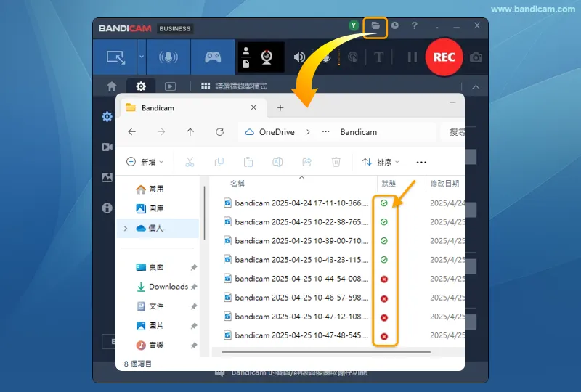Click the Copy icon in toolbar
Screen dimensions: 581x392
click(x=219, y=162)
